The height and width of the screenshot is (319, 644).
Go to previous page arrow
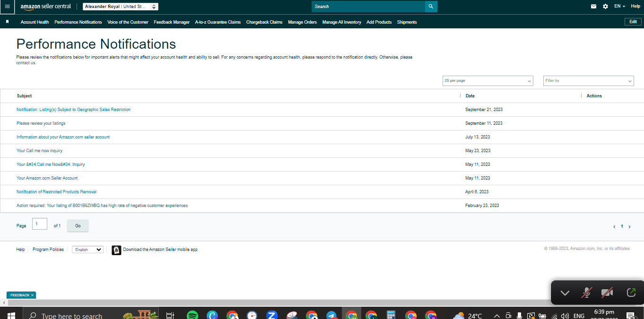(x=614, y=227)
